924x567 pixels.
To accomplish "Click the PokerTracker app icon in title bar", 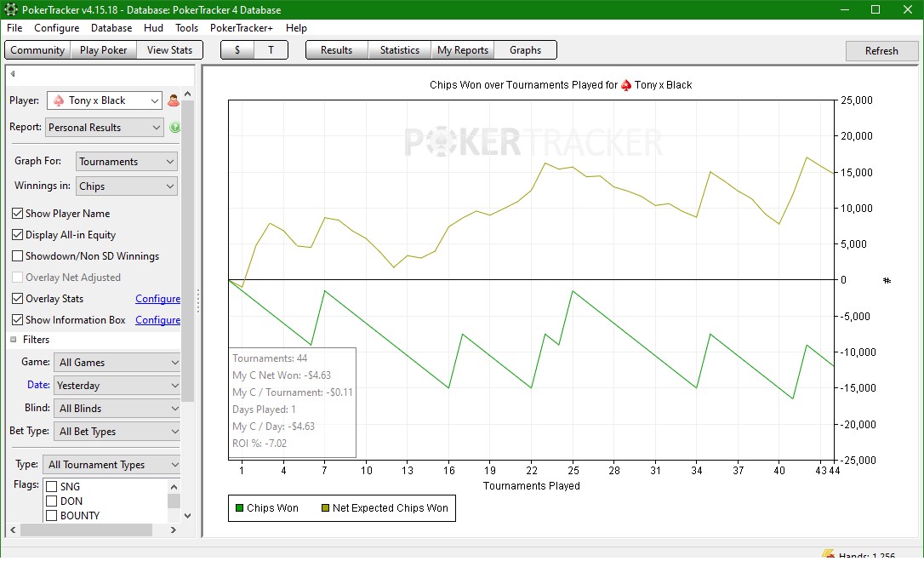I will click(x=10, y=9).
